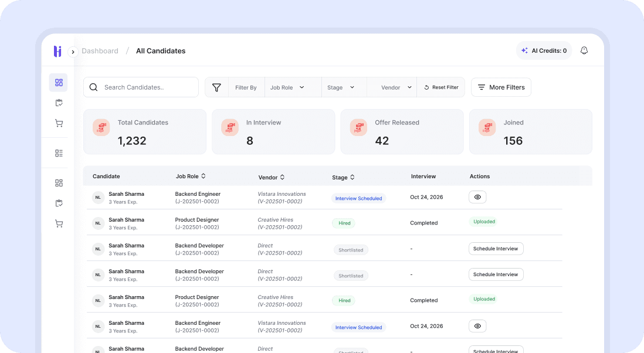644x353 pixels.
Task: Click the candidate list icon in the middle sidebar
Action: tap(59, 152)
